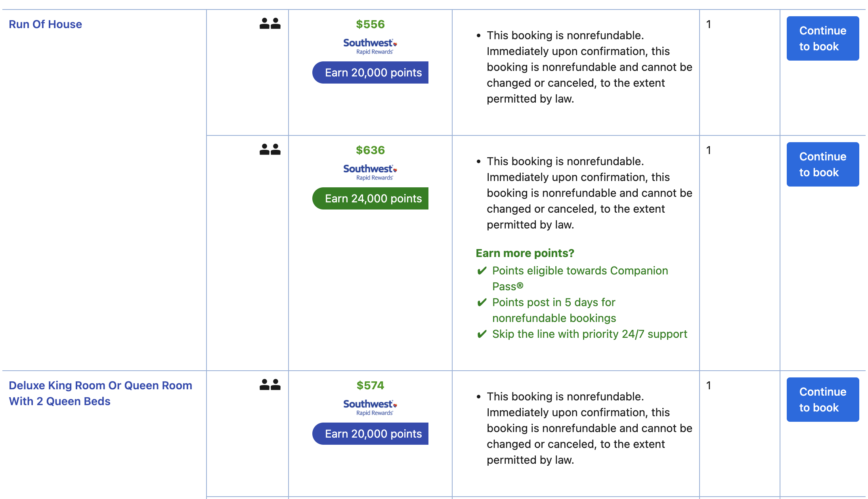Click the guest occupancy icon for Run Of House
Image resolution: width=868 pixels, height=499 pixels.
(270, 24)
